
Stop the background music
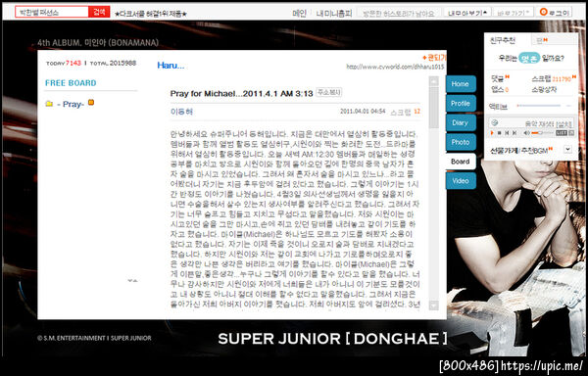[499, 133]
